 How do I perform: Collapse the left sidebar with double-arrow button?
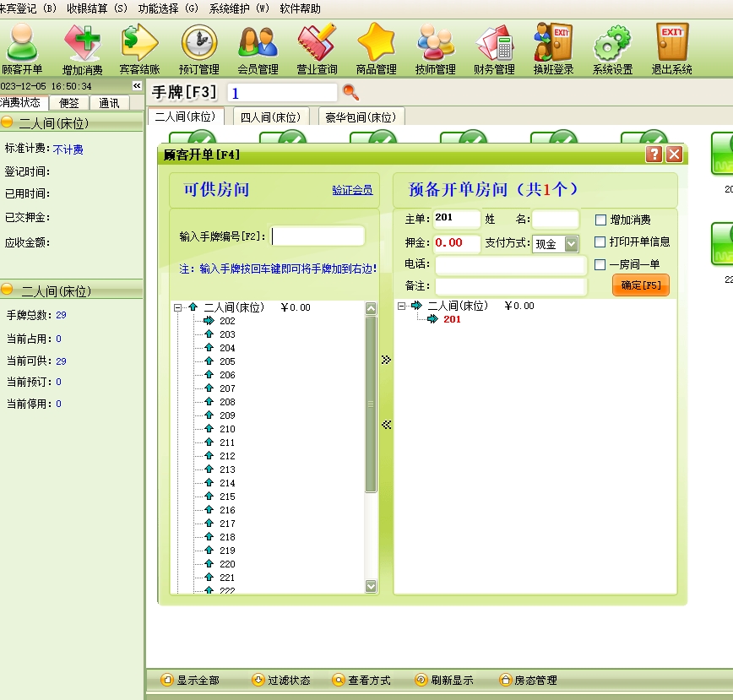click(x=137, y=86)
